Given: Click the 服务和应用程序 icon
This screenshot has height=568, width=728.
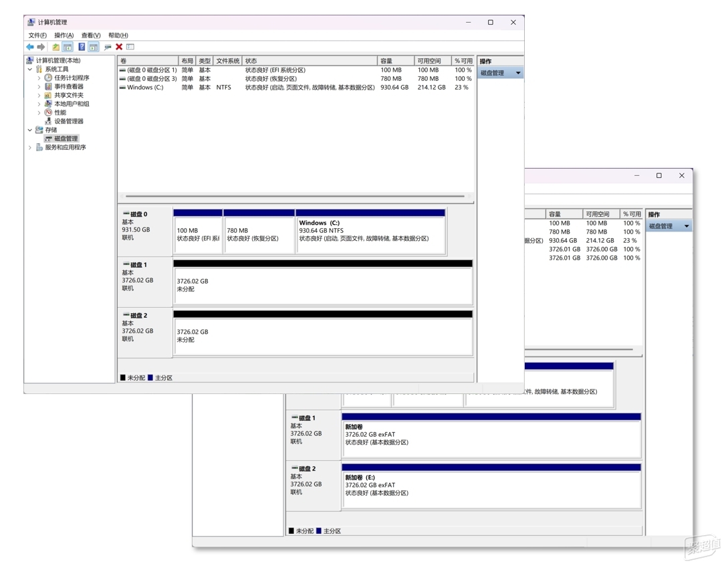Looking at the screenshot, I should point(39,147).
